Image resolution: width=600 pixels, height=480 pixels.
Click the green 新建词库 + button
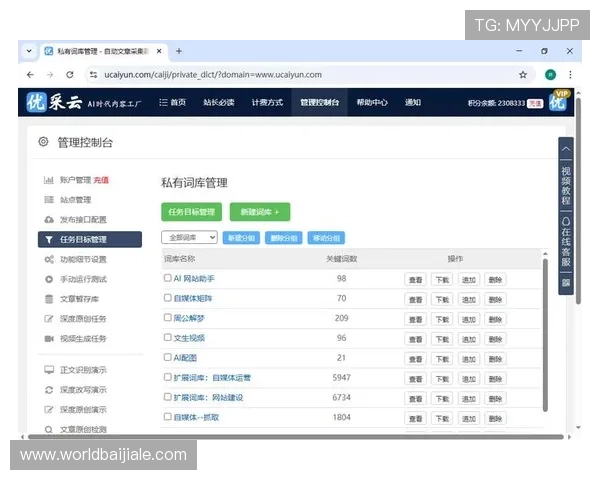(x=260, y=211)
